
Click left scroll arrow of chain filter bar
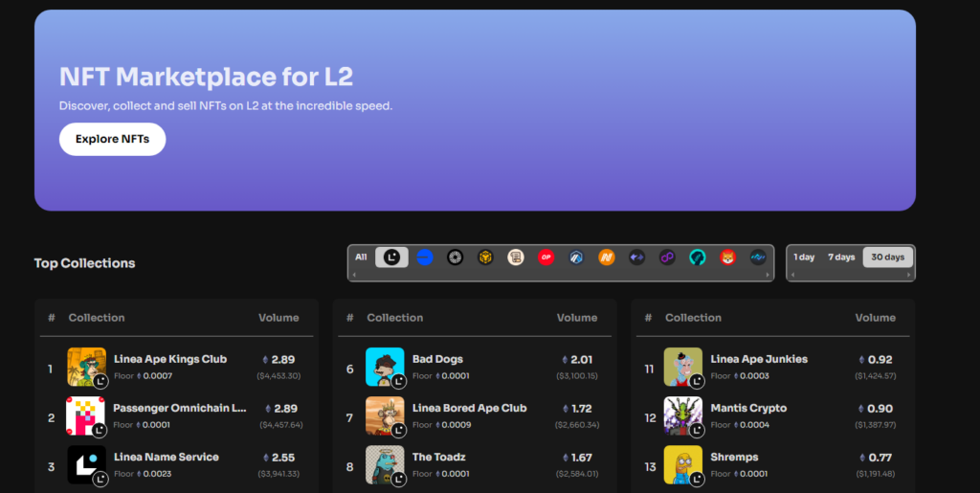354,275
